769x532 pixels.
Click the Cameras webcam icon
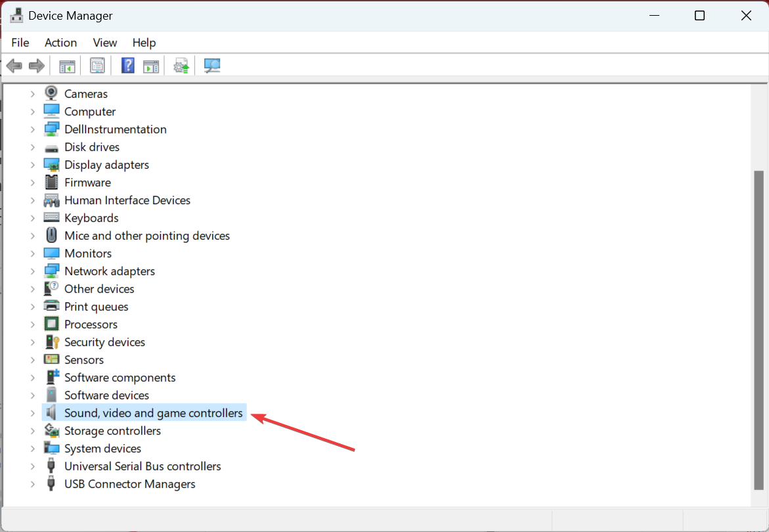click(x=51, y=93)
